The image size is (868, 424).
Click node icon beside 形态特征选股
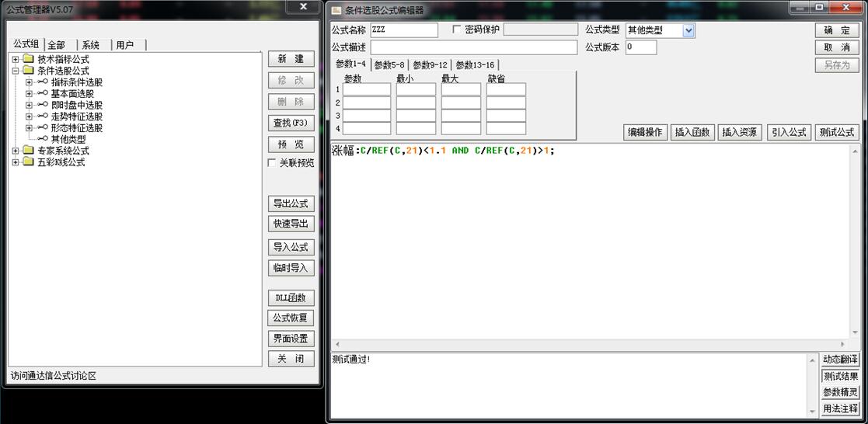(43, 127)
